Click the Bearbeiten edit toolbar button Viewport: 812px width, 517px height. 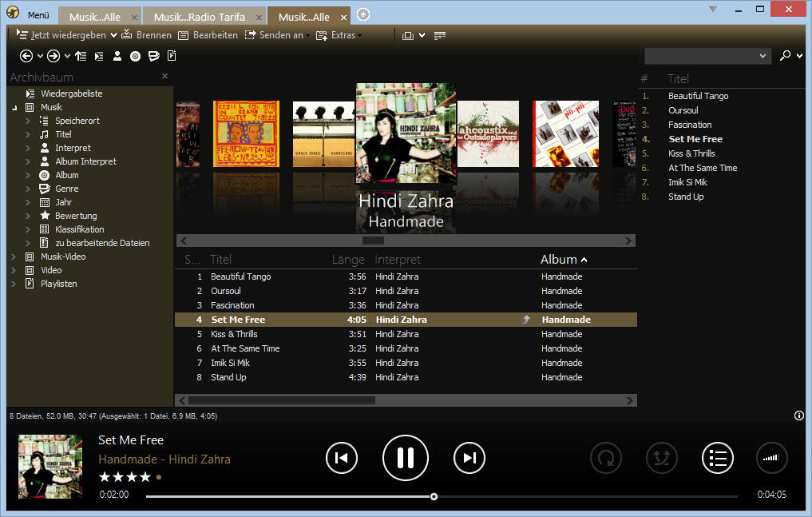(208, 35)
